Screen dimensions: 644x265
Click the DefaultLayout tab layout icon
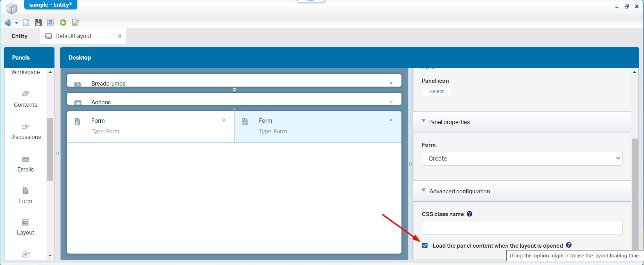click(49, 36)
